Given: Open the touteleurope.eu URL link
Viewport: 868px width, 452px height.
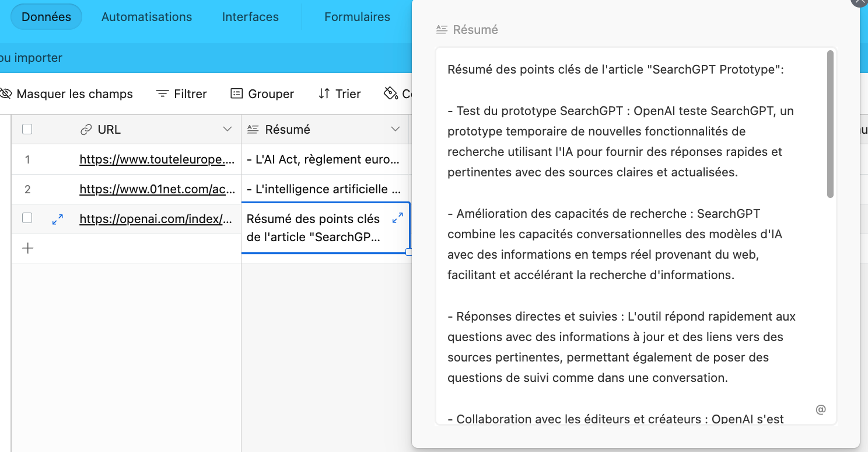Looking at the screenshot, I should click(157, 159).
